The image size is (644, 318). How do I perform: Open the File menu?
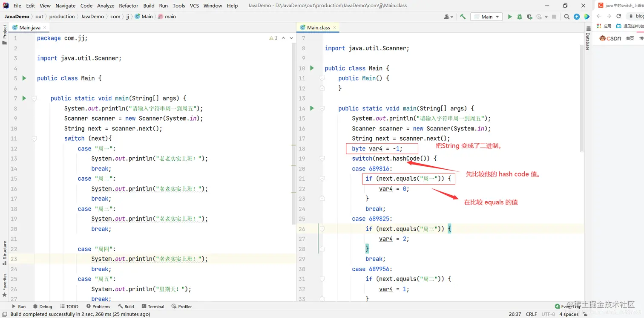click(17, 6)
